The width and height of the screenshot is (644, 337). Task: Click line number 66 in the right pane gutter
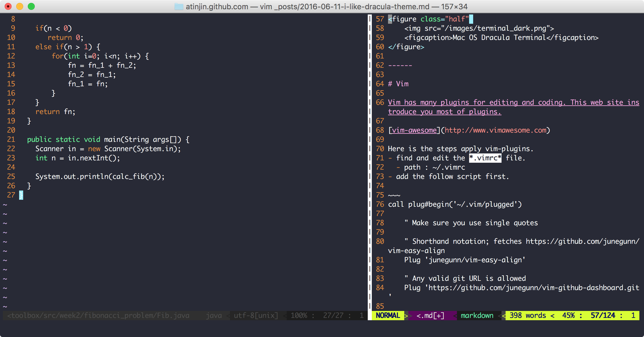tap(380, 102)
